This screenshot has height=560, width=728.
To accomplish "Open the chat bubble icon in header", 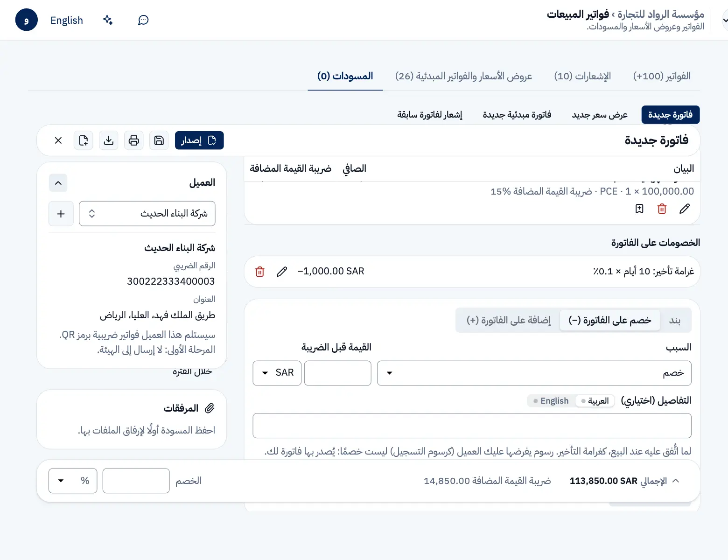I will 143,20.
